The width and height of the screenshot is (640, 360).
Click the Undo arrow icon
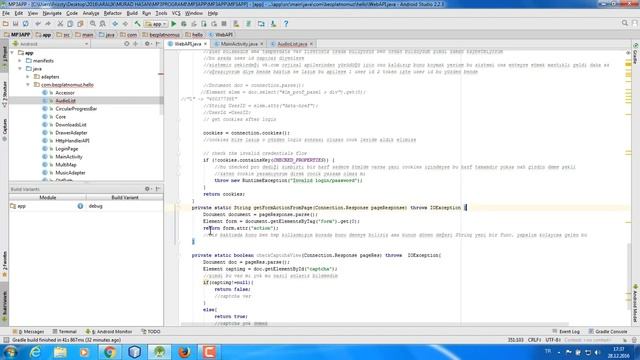tap(38, 24)
